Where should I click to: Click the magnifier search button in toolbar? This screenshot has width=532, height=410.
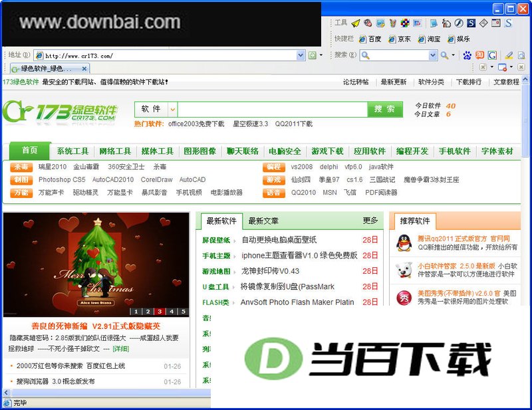444,55
